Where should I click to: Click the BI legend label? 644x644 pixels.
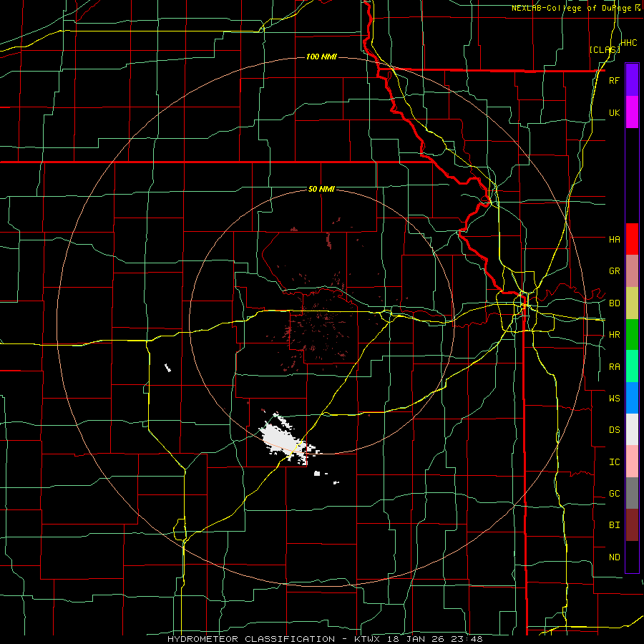[614, 525]
